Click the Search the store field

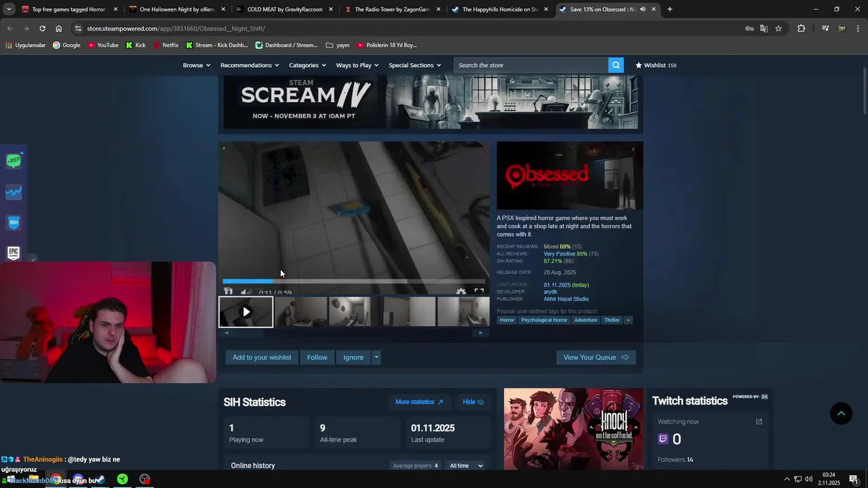pyautogui.click(x=531, y=65)
